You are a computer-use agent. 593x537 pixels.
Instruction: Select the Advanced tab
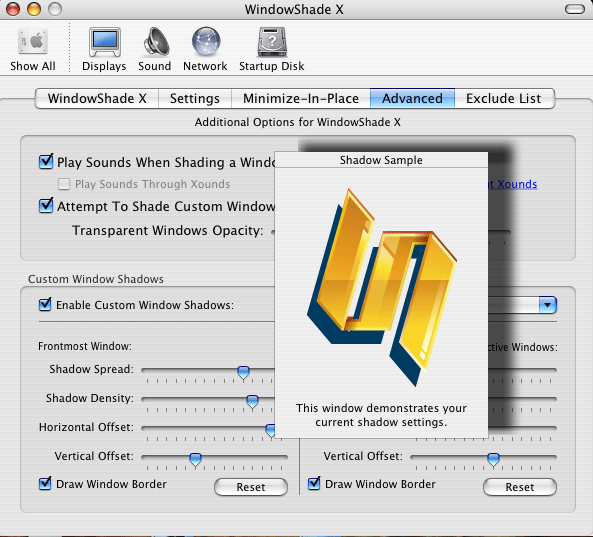[x=412, y=98]
